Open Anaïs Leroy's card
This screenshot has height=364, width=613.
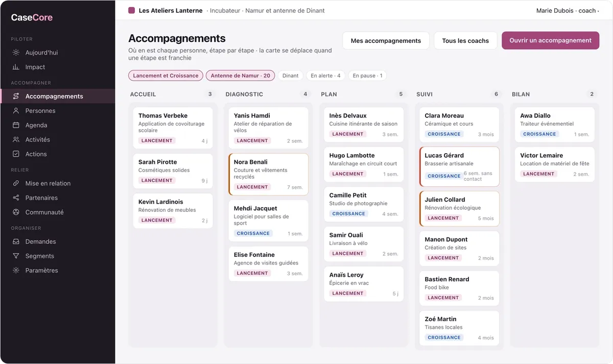click(364, 284)
